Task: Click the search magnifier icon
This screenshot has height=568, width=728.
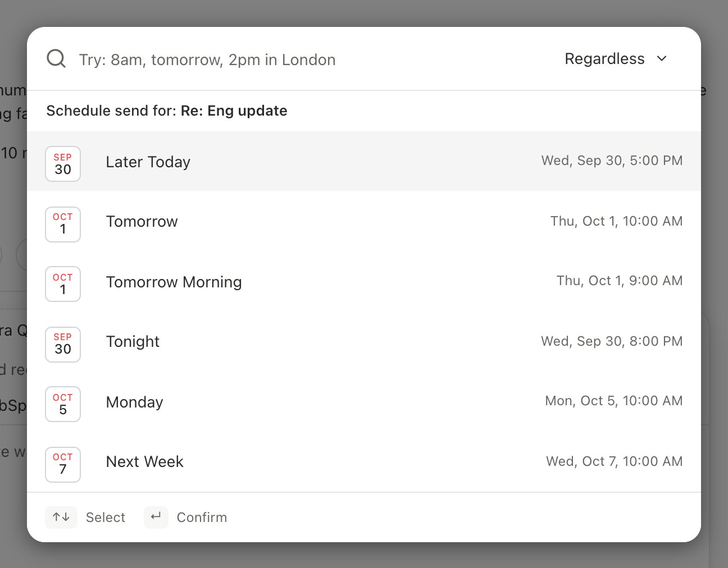Action: point(56,58)
